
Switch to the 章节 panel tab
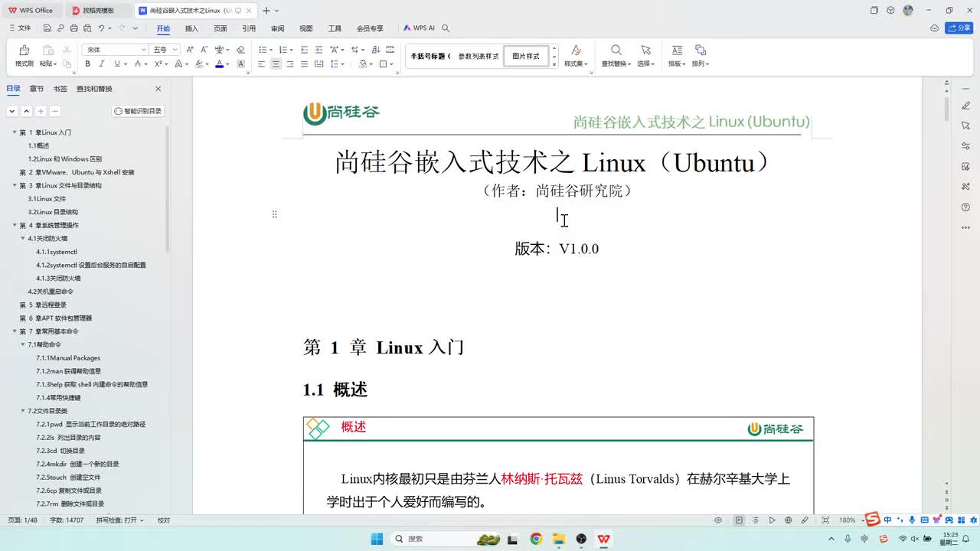click(37, 89)
